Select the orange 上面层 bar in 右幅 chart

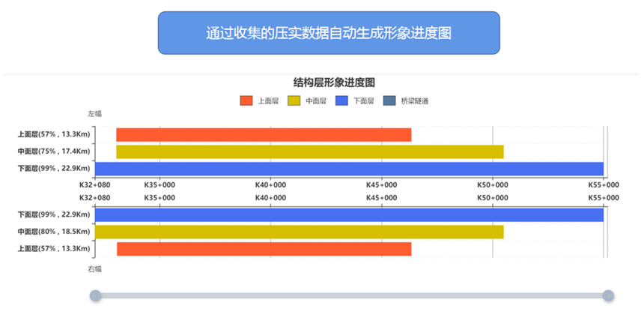coord(264,249)
